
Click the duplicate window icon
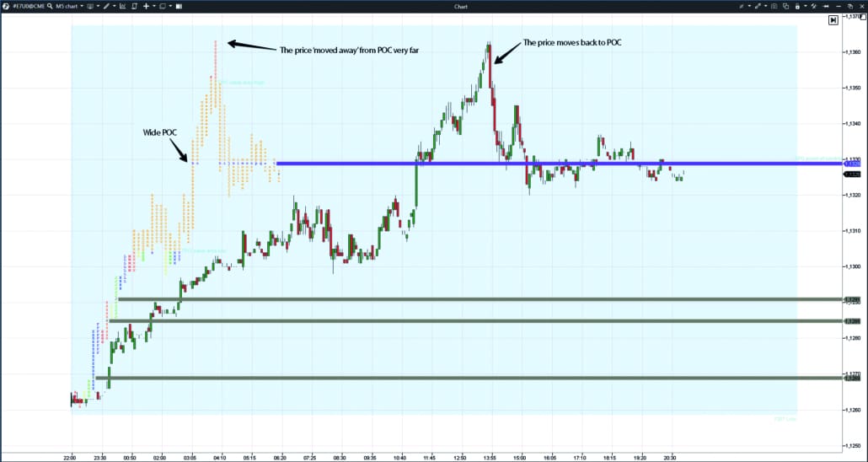point(785,6)
